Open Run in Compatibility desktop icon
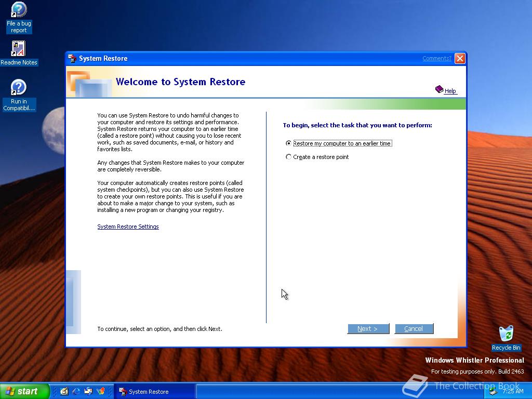The width and height of the screenshot is (532, 399). coord(19,96)
